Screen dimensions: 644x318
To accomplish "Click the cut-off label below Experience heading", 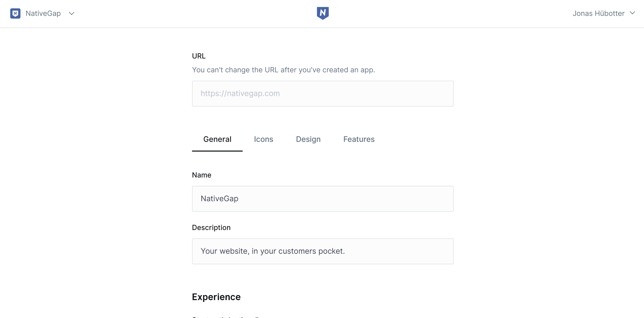I will pyautogui.click(x=225, y=317).
